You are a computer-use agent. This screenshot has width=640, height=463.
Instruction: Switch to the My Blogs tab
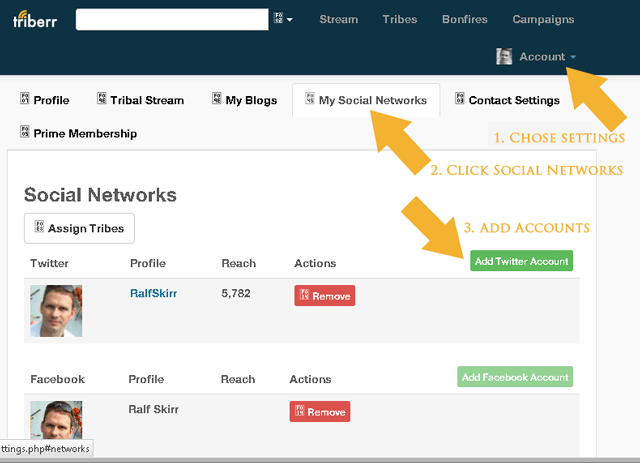point(244,100)
